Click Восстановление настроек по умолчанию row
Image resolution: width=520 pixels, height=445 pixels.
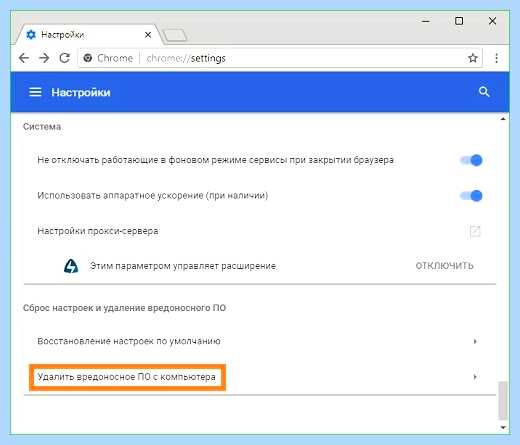pyautogui.click(x=260, y=341)
